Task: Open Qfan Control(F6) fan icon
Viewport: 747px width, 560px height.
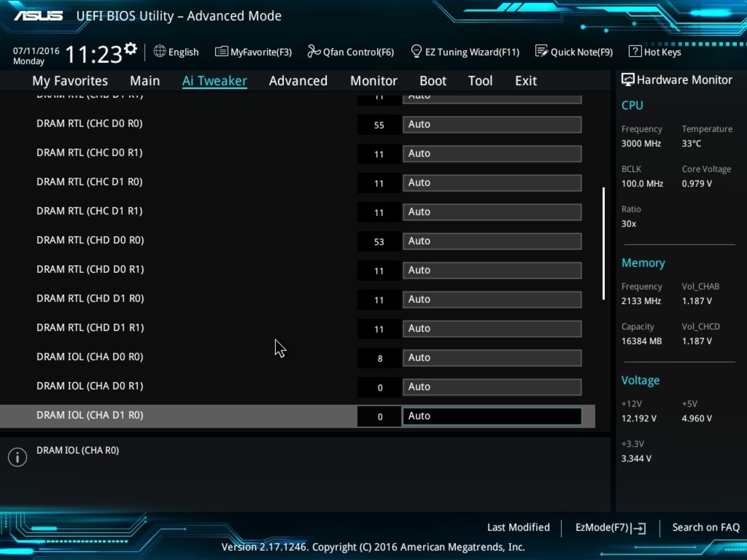Action: (314, 51)
